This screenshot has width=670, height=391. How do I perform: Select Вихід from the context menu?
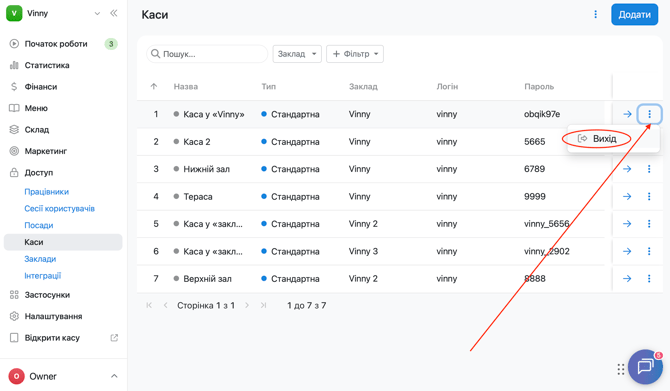pyautogui.click(x=597, y=138)
